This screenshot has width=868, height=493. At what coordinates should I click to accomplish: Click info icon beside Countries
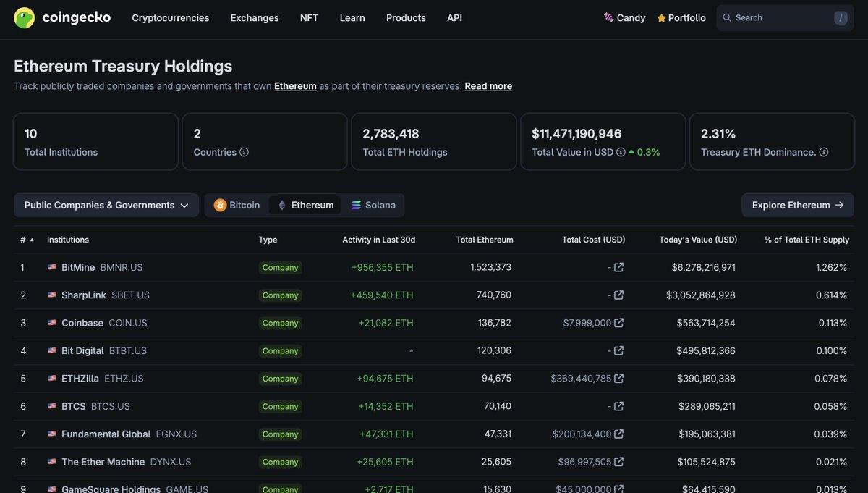pyautogui.click(x=244, y=152)
